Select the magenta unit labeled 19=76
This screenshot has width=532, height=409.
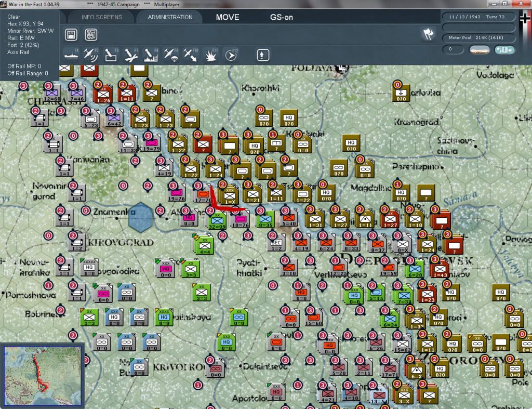177,193
